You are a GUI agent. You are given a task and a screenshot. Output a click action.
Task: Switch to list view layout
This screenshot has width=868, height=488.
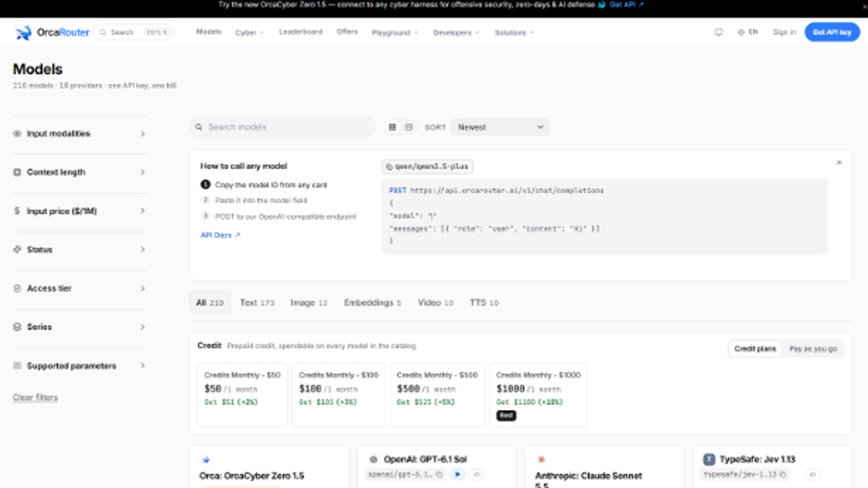(409, 127)
